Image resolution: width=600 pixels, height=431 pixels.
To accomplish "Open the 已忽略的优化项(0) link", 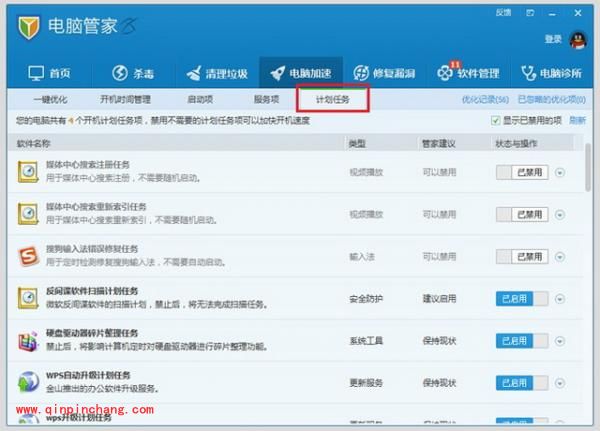I will [x=551, y=100].
